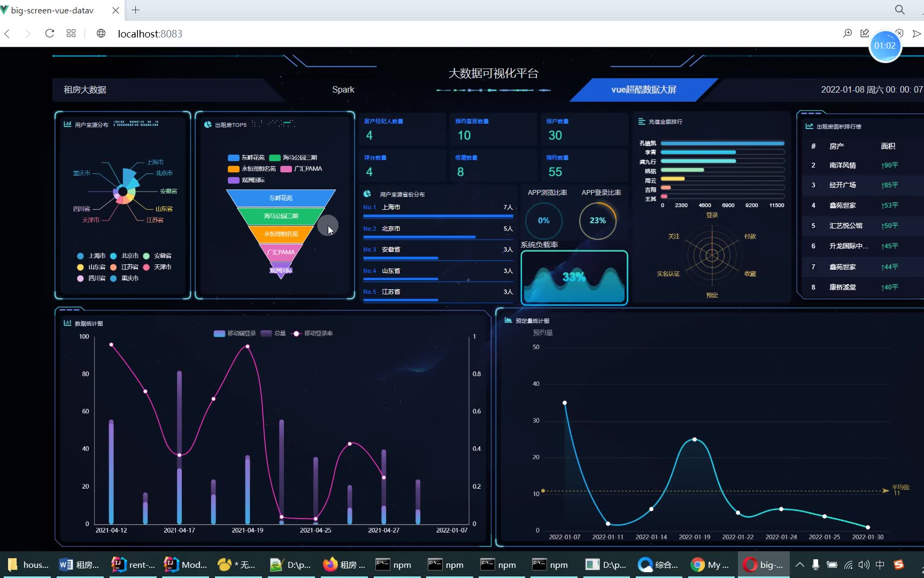Click the 0% APP浏览比率 ring
This screenshot has height=578, width=924.
click(544, 220)
